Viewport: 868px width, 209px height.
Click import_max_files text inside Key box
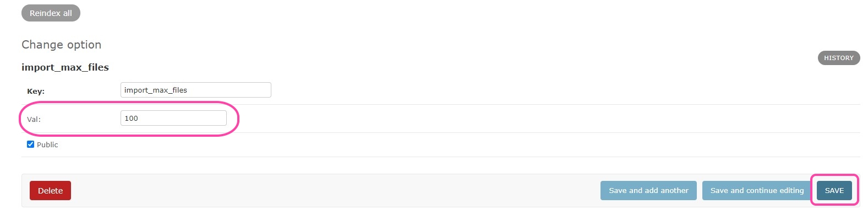tap(156, 90)
